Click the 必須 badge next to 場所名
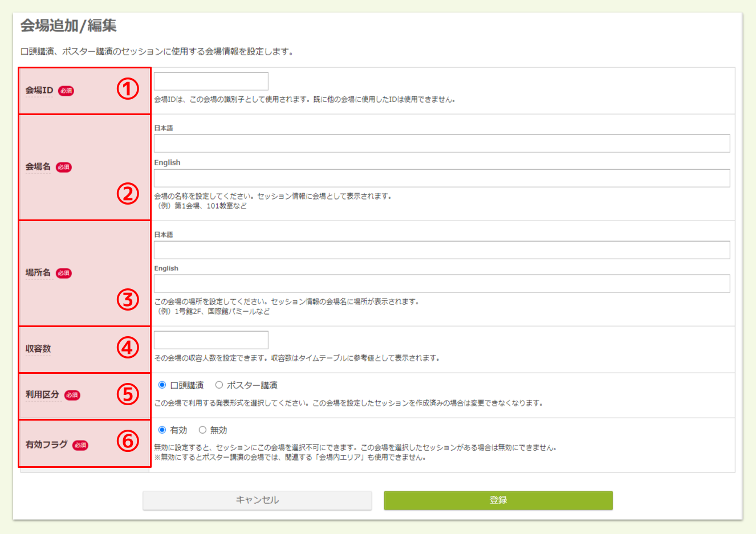The height and width of the screenshot is (534, 756). pyautogui.click(x=63, y=273)
